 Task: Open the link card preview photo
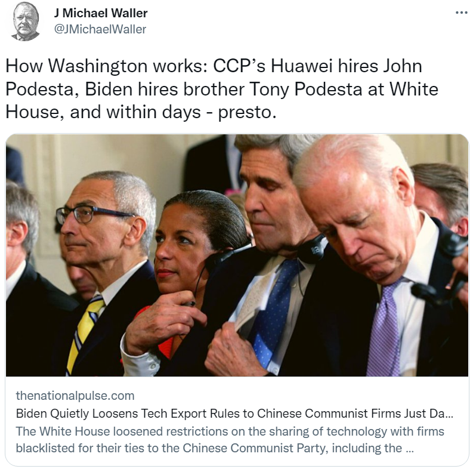click(x=237, y=255)
